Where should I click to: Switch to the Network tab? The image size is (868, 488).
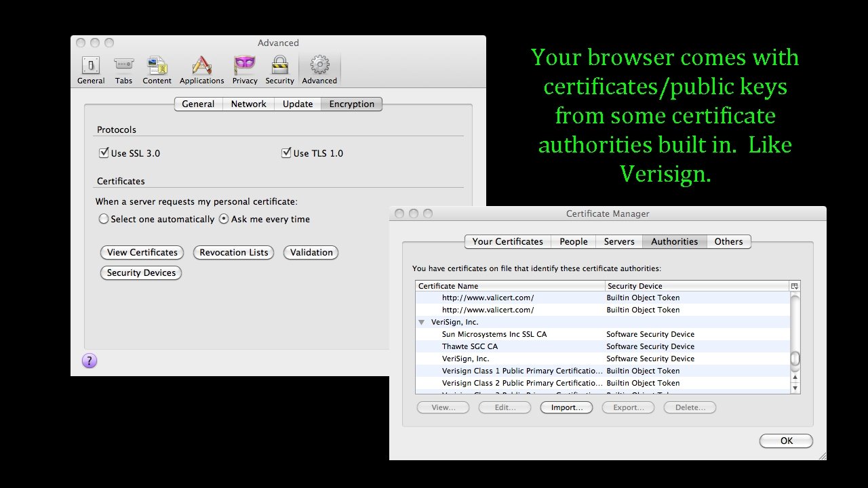tap(248, 104)
